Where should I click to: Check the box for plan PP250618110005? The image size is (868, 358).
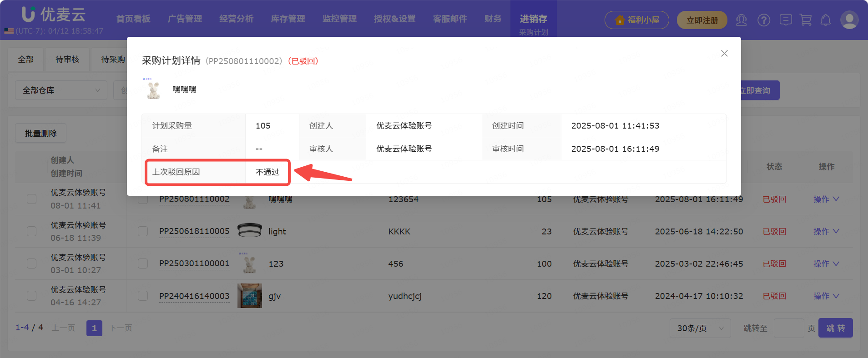143,231
